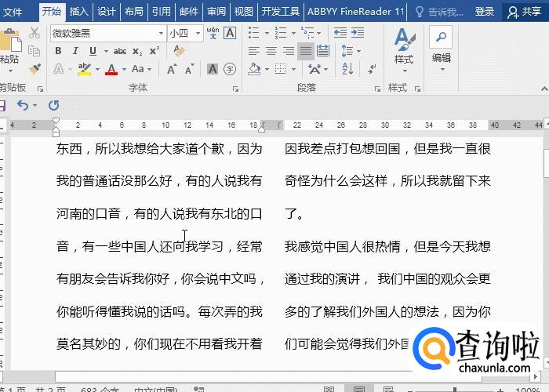The height and width of the screenshot is (392, 549).
Task: Open the Asian layout A dropdown
Action: [x=318, y=69]
